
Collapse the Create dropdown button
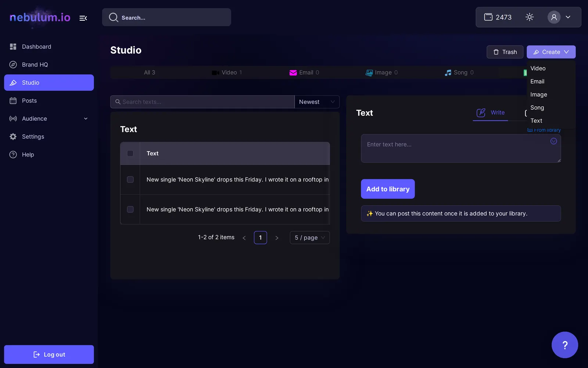pos(551,52)
